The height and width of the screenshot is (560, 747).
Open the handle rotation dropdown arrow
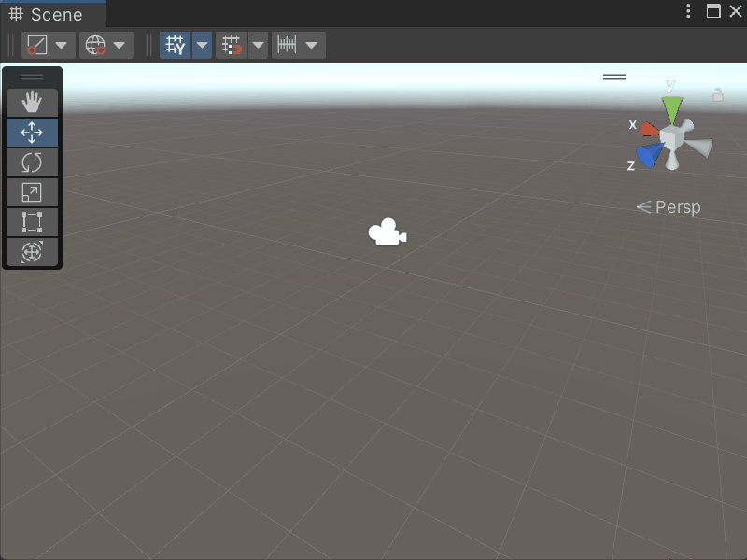tap(120, 45)
